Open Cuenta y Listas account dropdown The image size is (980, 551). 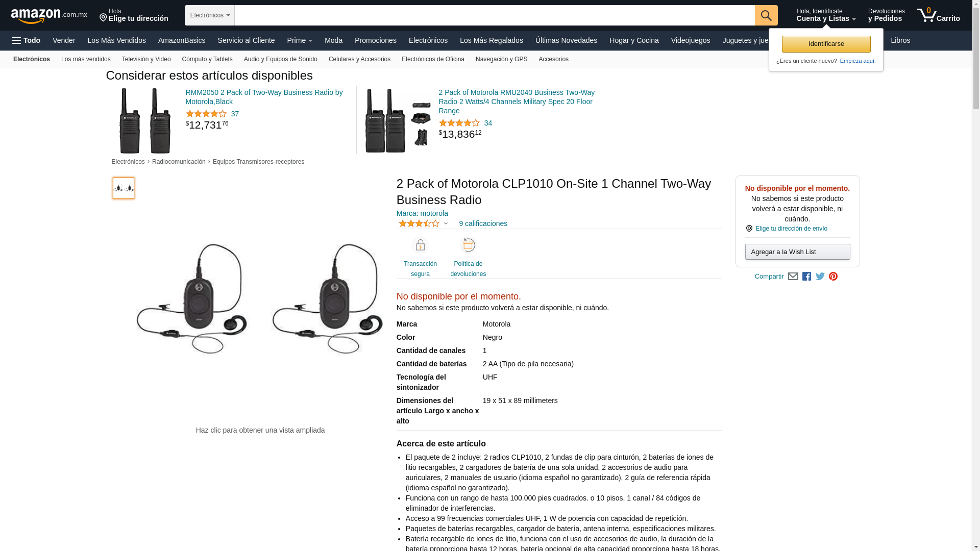click(x=826, y=15)
